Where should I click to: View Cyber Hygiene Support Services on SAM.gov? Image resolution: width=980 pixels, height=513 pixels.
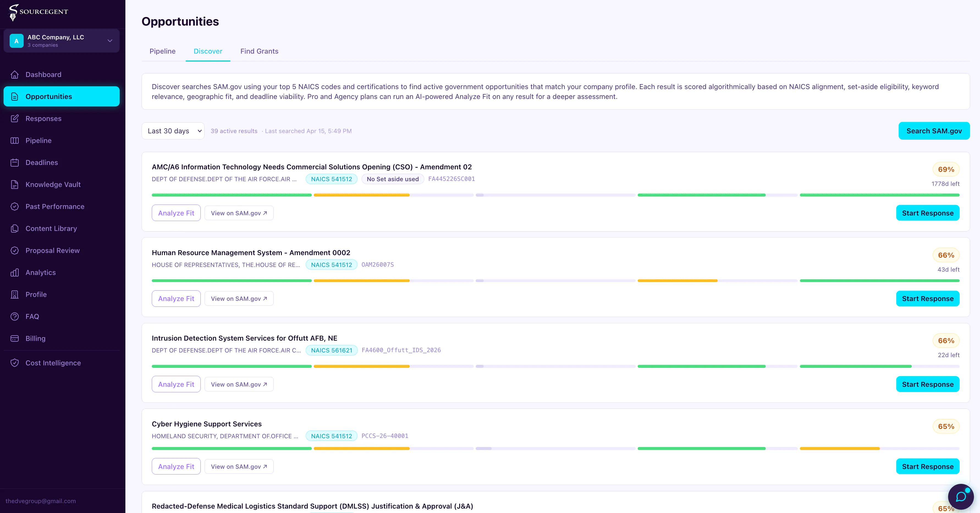[x=239, y=466]
